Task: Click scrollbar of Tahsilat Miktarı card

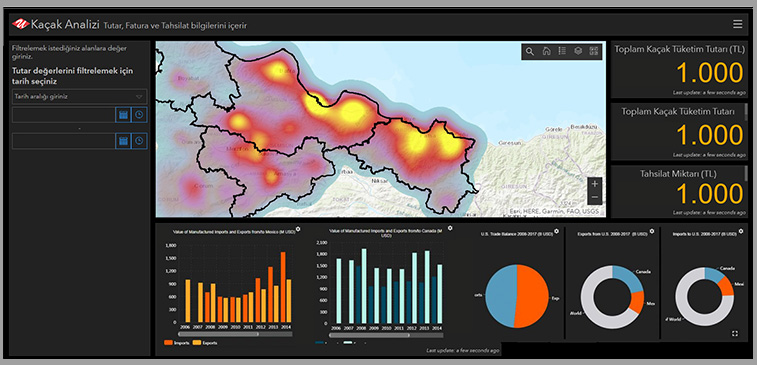Action: [x=746, y=174]
